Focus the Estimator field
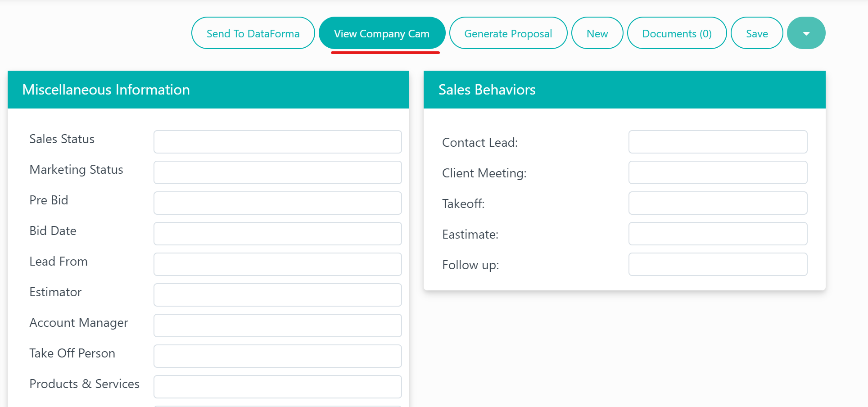868x407 pixels. (278, 295)
